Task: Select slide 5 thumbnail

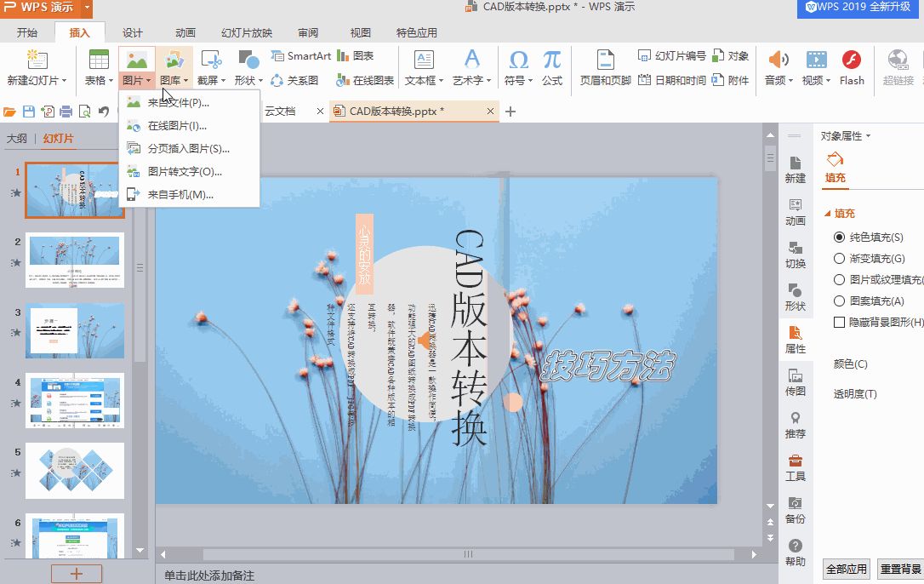Action: tap(75, 471)
